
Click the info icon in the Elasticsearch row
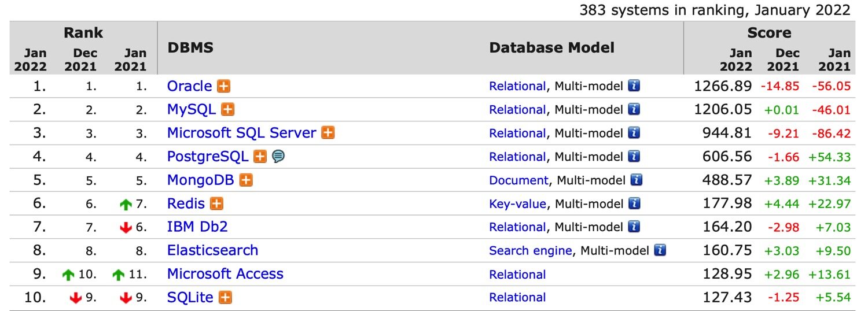660,250
